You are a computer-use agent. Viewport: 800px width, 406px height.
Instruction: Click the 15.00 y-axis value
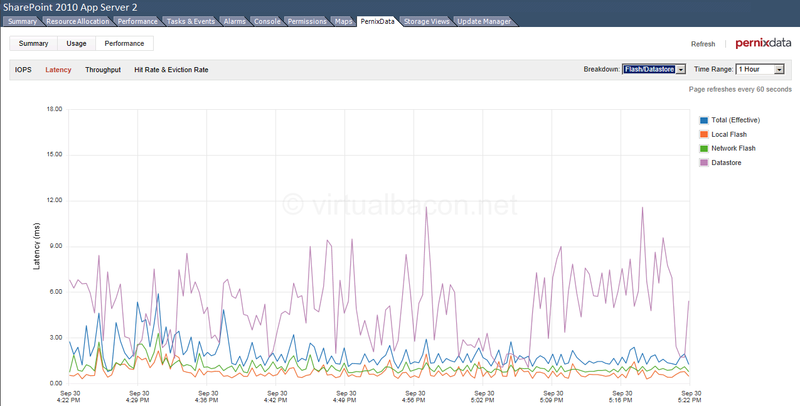[54, 155]
